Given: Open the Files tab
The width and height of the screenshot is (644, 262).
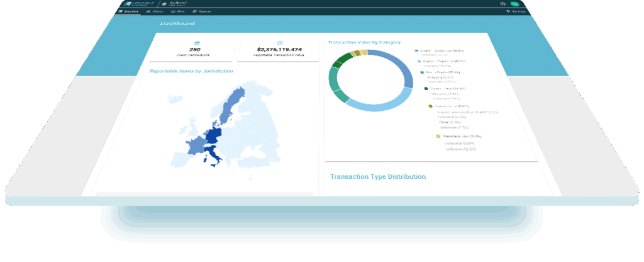Looking at the screenshot, I should pos(177,11).
